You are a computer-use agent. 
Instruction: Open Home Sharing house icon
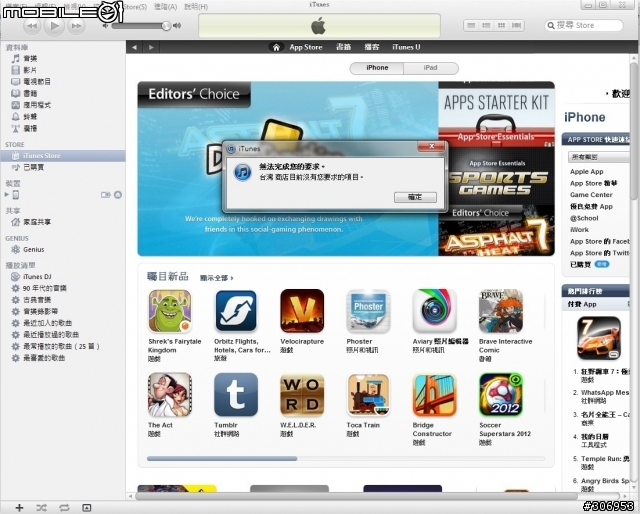[x=16, y=222]
